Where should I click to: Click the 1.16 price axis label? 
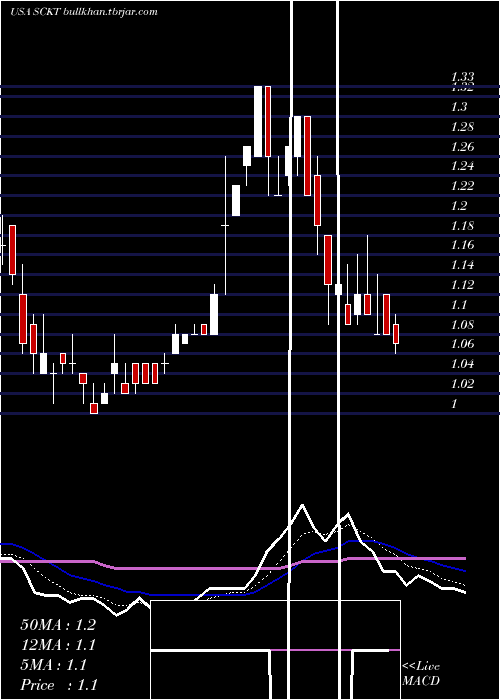coord(462,245)
